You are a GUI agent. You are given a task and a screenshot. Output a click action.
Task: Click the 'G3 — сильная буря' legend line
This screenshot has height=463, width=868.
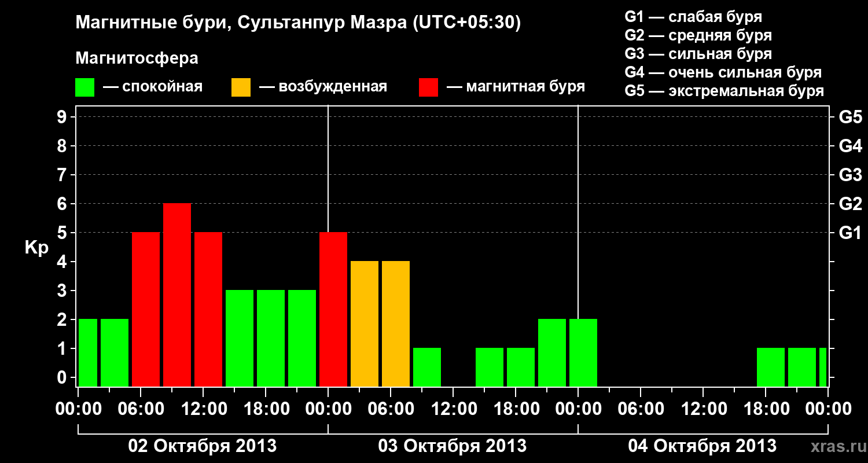(x=698, y=54)
